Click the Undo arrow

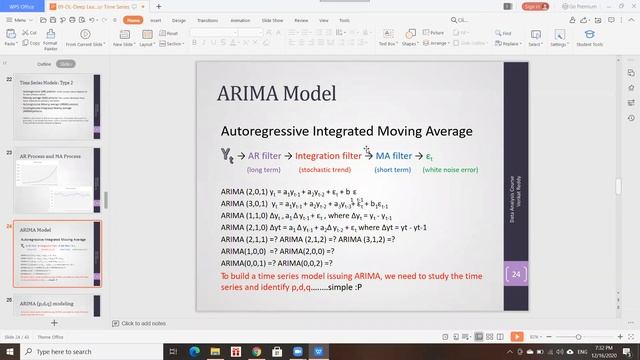[92, 20]
